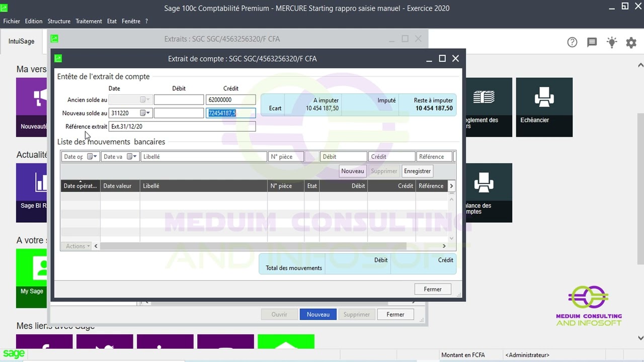Open the Date op calendar dropdown
Image resolution: width=644 pixels, height=362 pixels.
(92, 157)
